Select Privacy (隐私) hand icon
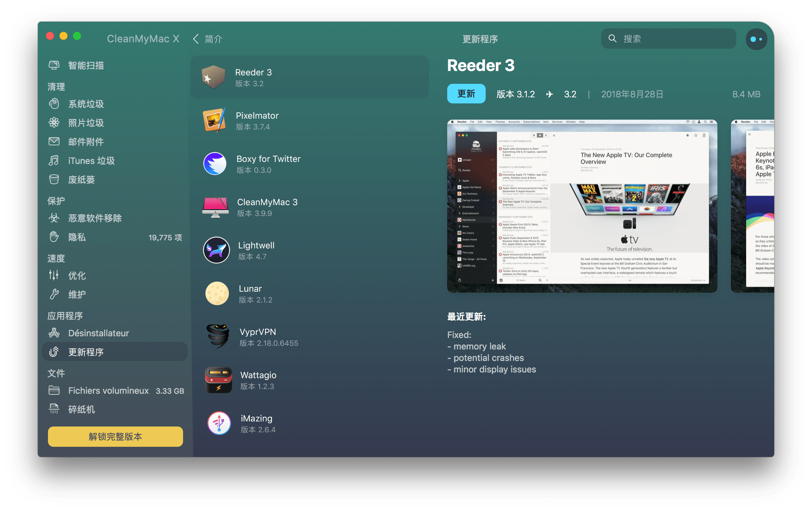This screenshot has height=511, width=812. point(54,237)
